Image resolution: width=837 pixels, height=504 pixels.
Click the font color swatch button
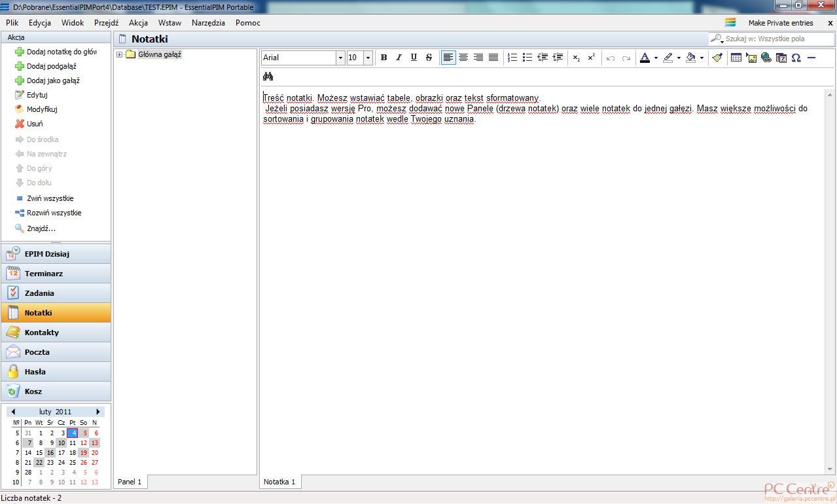(645, 58)
